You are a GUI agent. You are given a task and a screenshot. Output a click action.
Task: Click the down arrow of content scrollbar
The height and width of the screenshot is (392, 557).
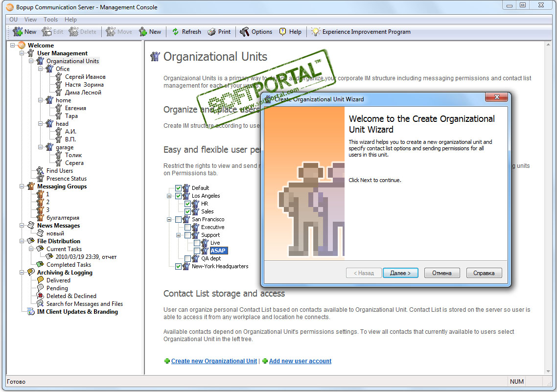click(548, 371)
